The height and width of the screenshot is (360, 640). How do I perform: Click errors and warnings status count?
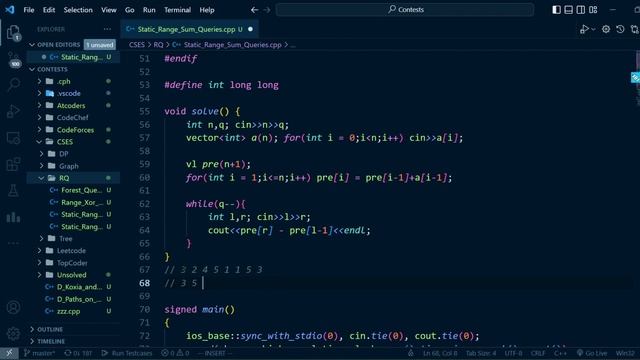coord(175,353)
